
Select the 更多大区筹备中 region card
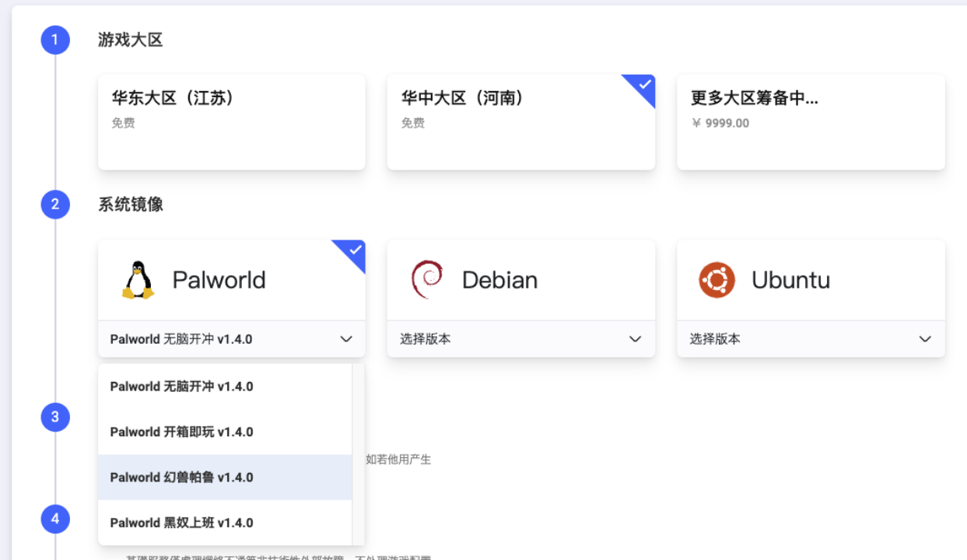click(x=811, y=122)
